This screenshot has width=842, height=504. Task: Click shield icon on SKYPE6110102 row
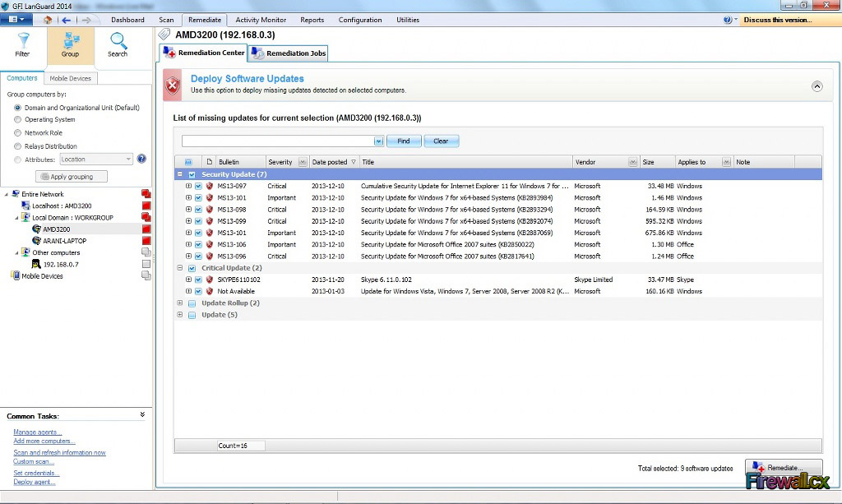tap(210, 280)
